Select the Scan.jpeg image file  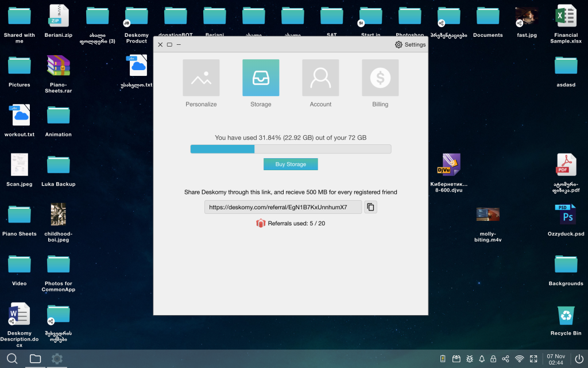(x=20, y=170)
